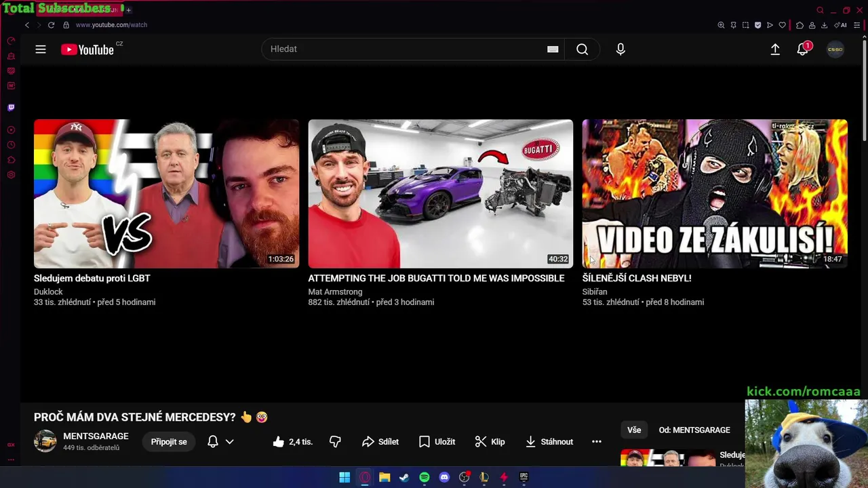This screenshot has width=868, height=488.
Task: Open the zoom magnifier in address bar
Action: tap(721, 25)
